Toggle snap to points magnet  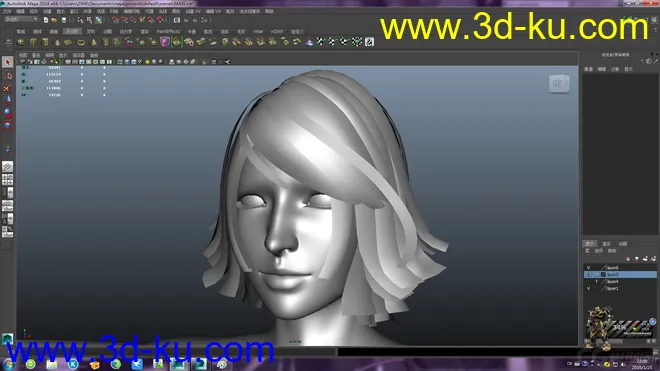[133, 20]
